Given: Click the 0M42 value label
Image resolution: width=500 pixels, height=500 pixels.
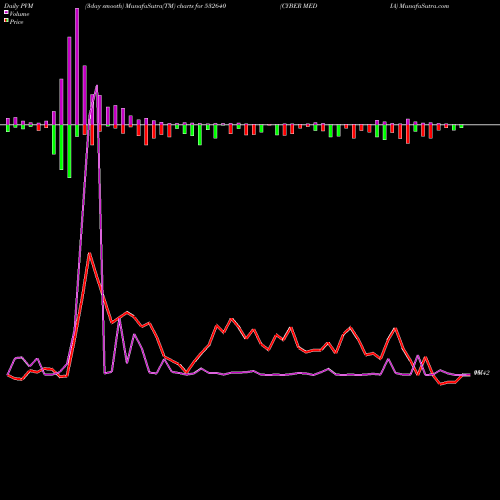Looking at the screenshot, I should click(482, 373).
